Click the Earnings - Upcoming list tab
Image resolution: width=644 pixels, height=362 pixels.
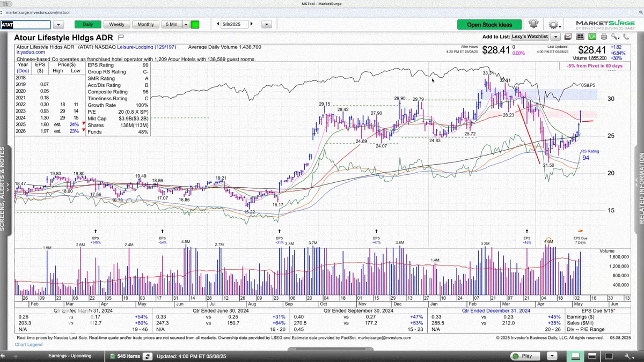(x=70, y=356)
